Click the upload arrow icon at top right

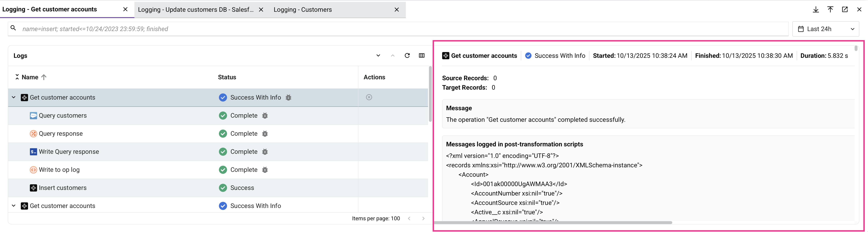[830, 9]
